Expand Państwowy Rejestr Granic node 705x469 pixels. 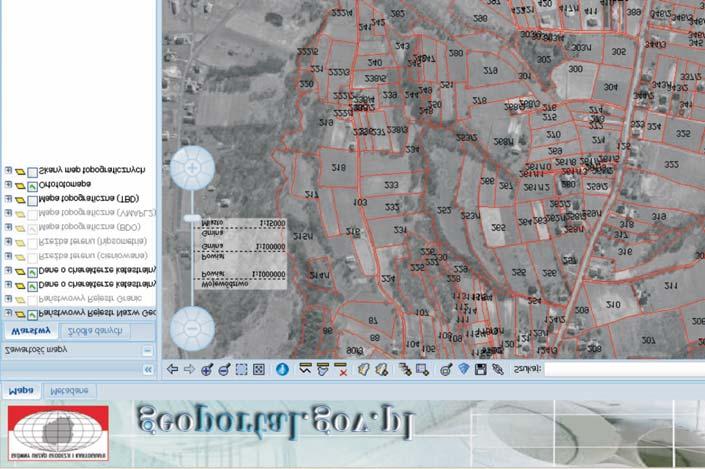pyautogui.click(x=8, y=298)
